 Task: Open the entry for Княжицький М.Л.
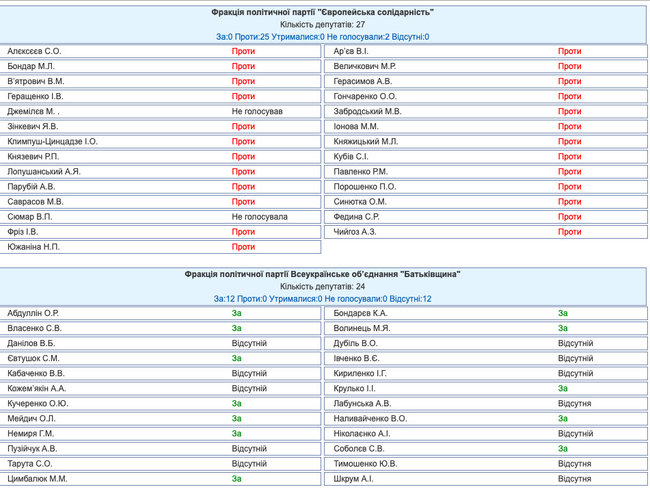click(x=366, y=141)
